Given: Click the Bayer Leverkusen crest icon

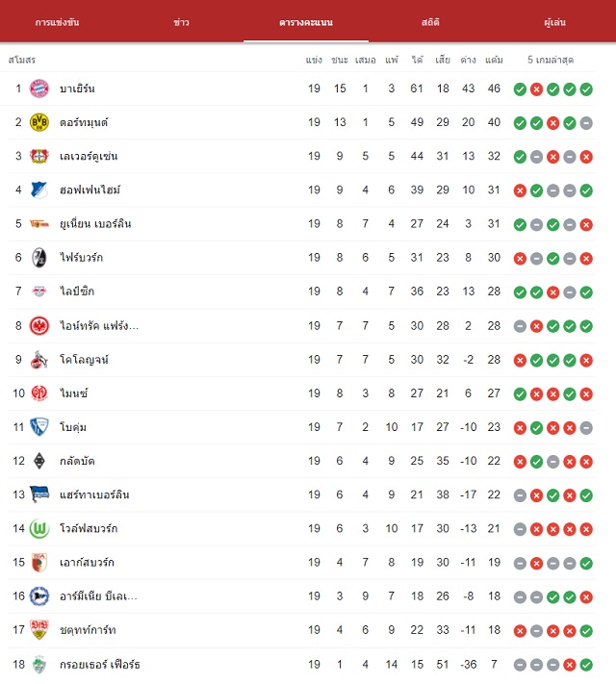Looking at the screenshot, I should click(x=38, y=156).
